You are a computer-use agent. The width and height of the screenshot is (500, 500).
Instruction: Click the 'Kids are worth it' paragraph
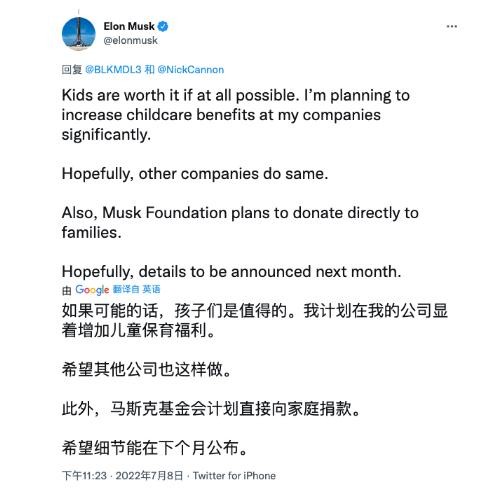coord(236,115)
